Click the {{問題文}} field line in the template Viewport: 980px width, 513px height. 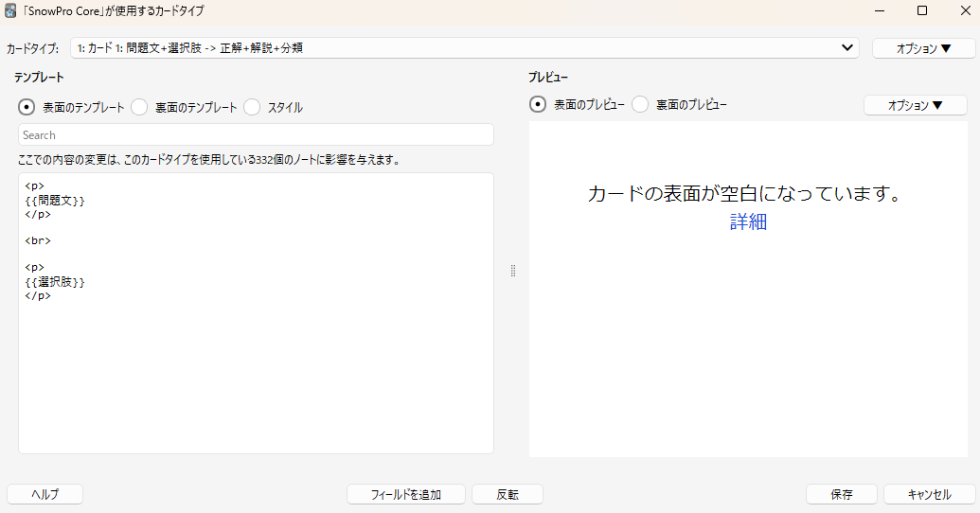(x=55, y=201)
